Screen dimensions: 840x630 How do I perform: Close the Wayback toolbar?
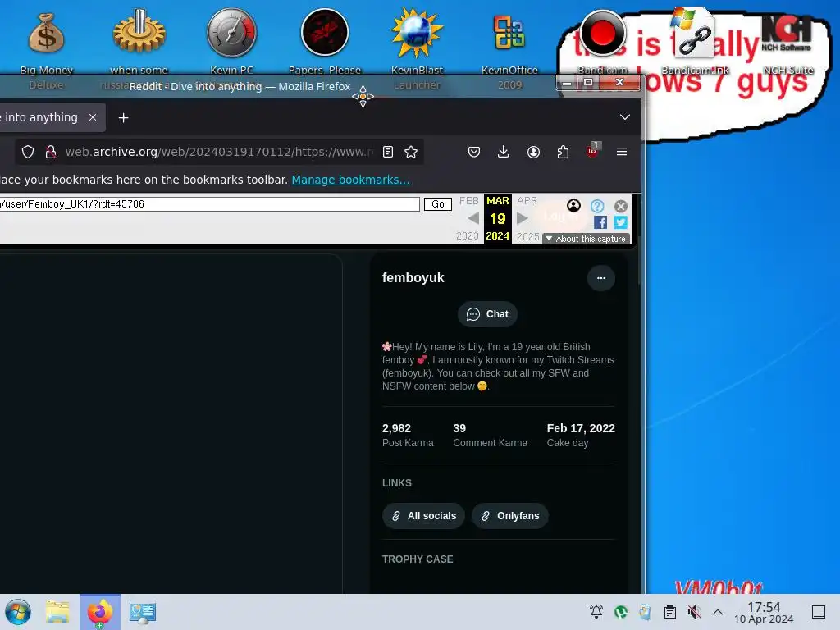[x=621, y=206]
